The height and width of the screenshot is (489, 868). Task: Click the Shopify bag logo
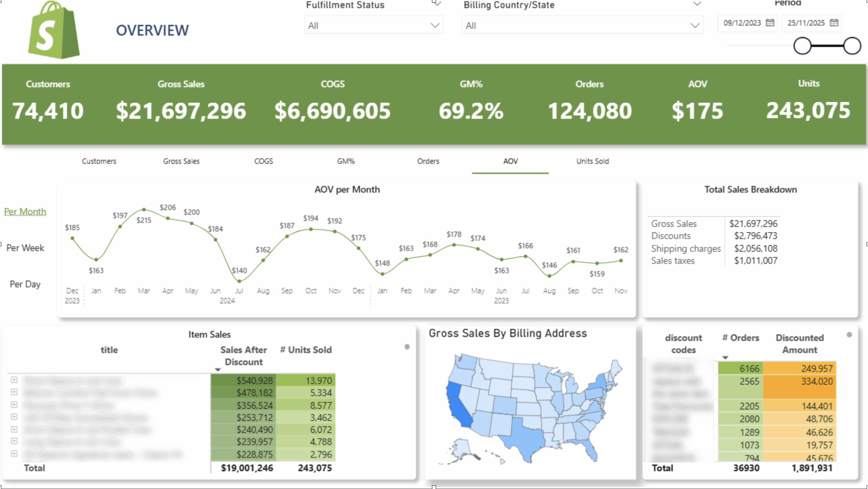[54, 31]
